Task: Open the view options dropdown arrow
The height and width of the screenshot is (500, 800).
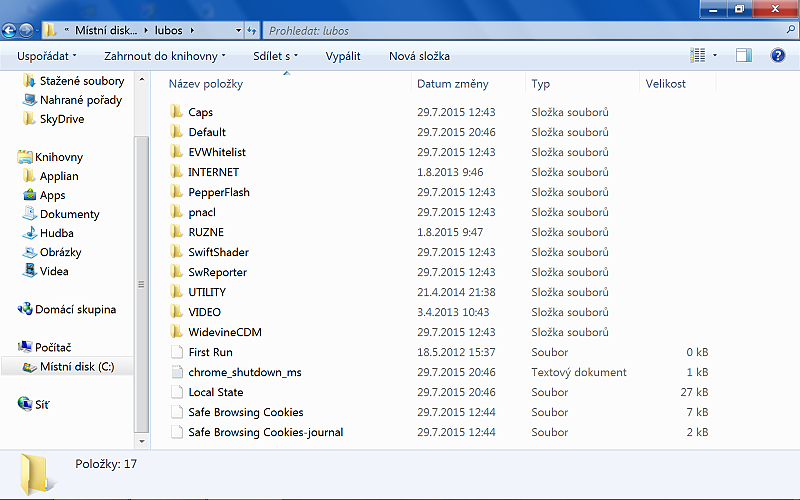Action: 715,56
